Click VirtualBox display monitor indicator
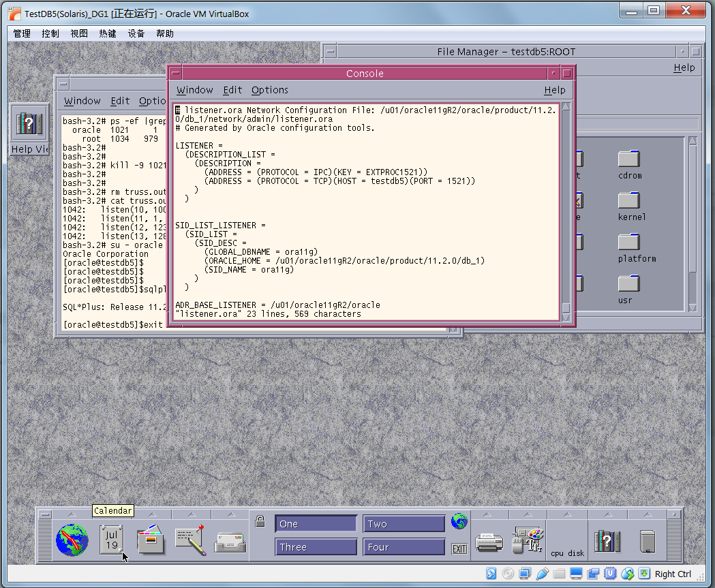The width and height of the screenshot is (715, 588). click(577, 574)
